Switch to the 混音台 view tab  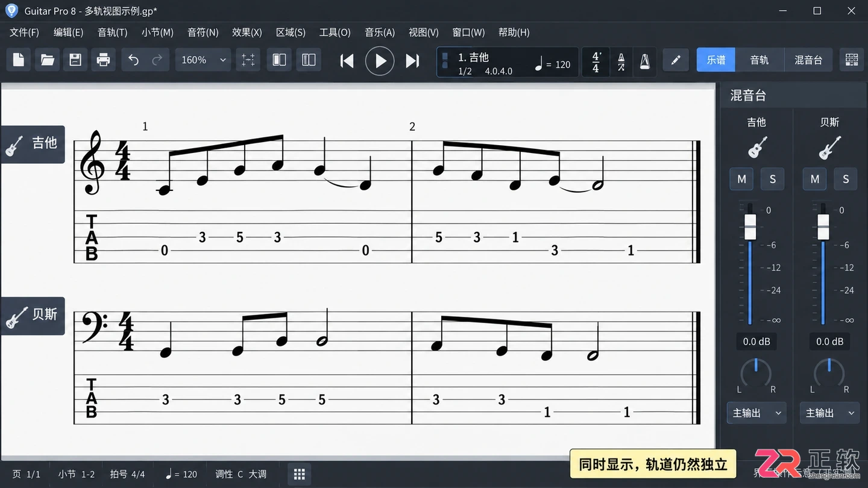point(808,60)
